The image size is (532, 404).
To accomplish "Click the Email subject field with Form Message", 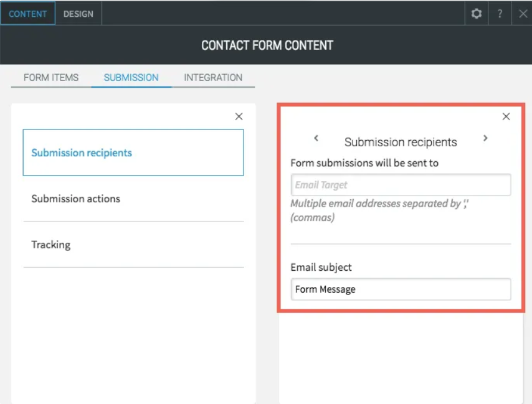I will (401, 289).
